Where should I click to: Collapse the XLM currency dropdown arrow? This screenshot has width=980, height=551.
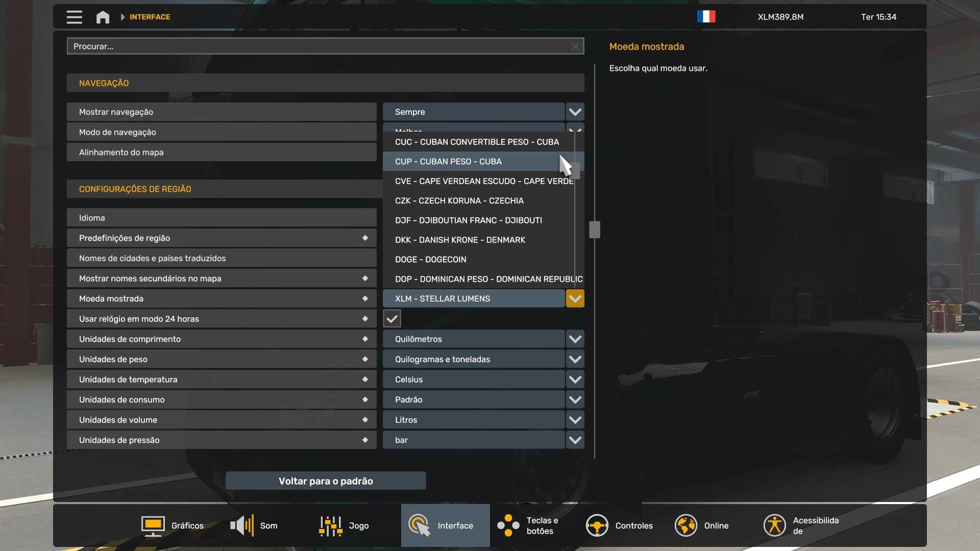click(x=575, y=298)
